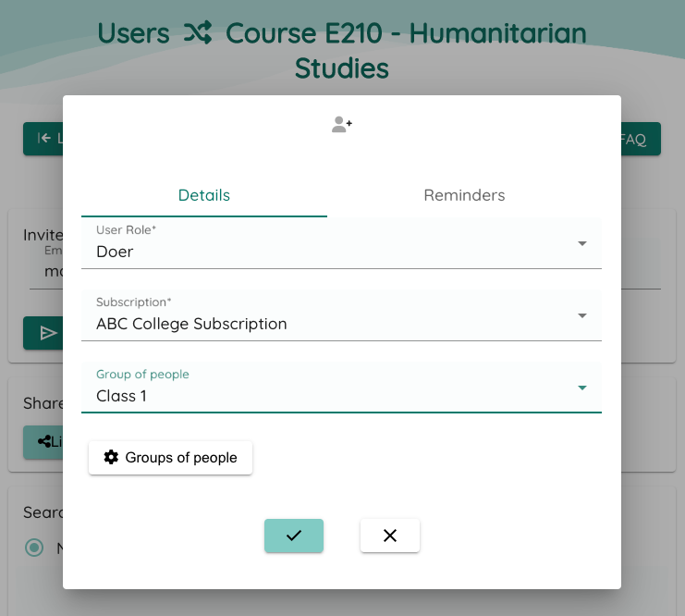Open the Groups of people button

pos(170,457)
